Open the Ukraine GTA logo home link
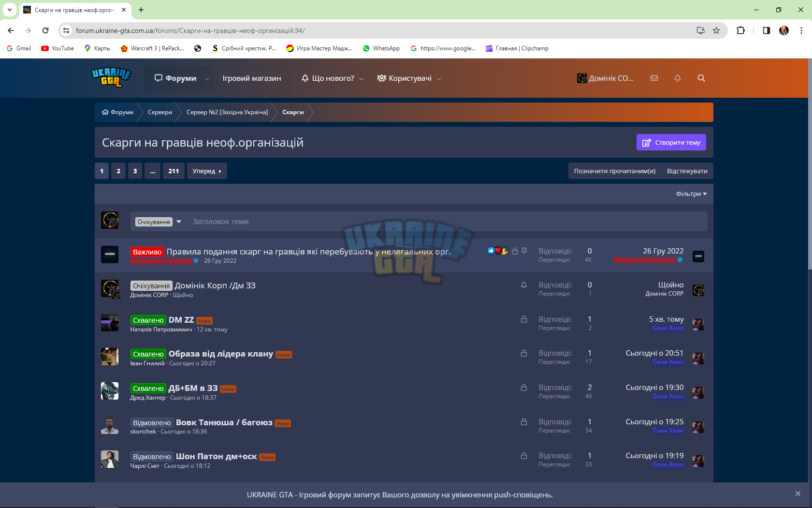The width and height of the screenshot is (812, 508). click(111, 77)
